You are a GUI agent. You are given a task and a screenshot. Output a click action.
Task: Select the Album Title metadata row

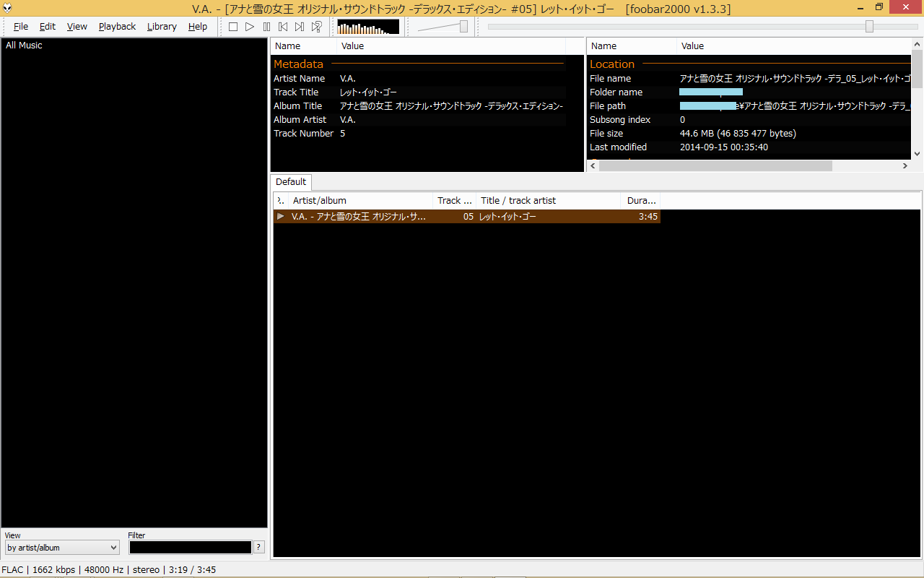(x=419, y=106)
